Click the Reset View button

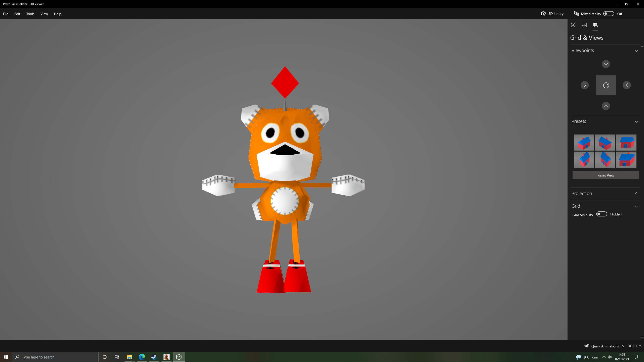click(x=606, y=175)
